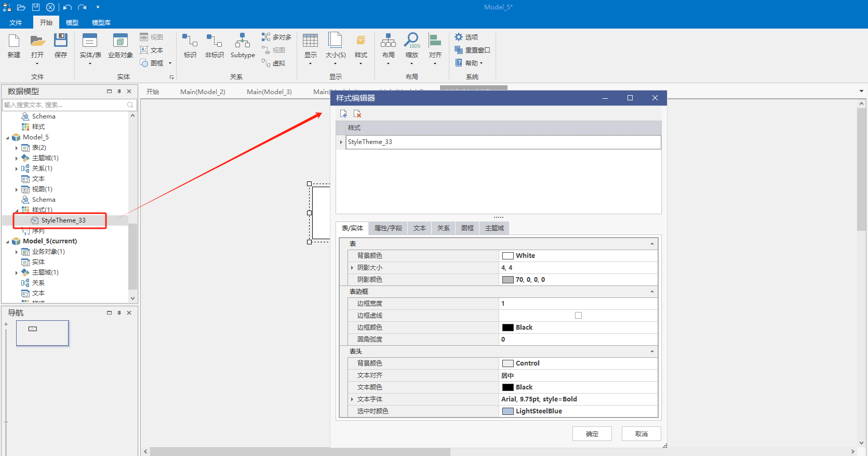Delete the style in style editor toolbar
Viewport: 868px width, 456px height.
[357, 114]
